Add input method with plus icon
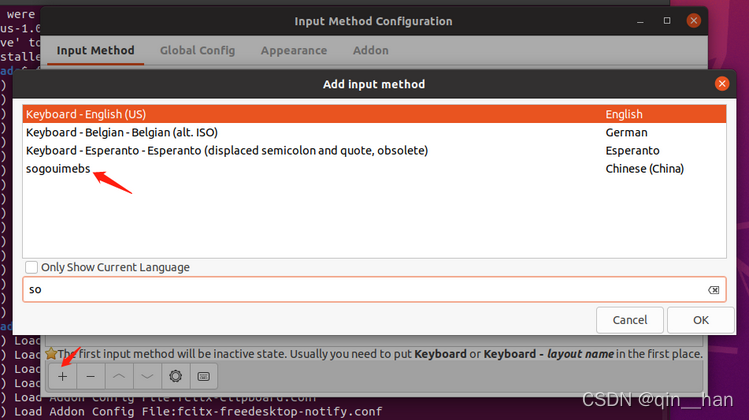 coord(63,377)
